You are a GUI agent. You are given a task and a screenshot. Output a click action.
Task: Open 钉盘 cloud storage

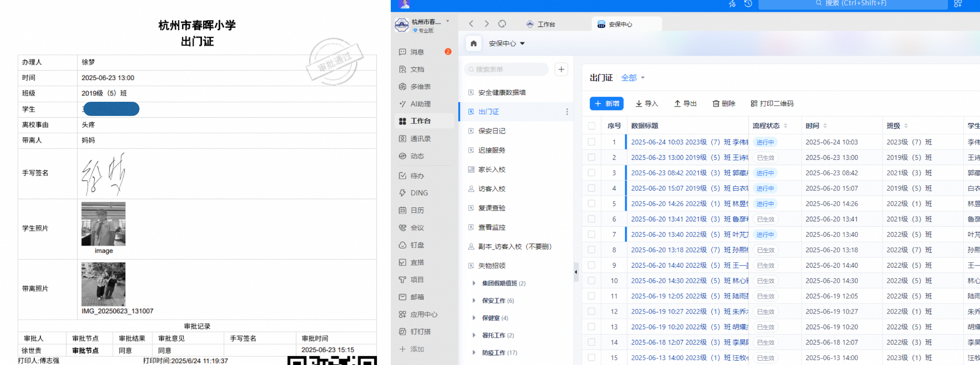point(416,245)
